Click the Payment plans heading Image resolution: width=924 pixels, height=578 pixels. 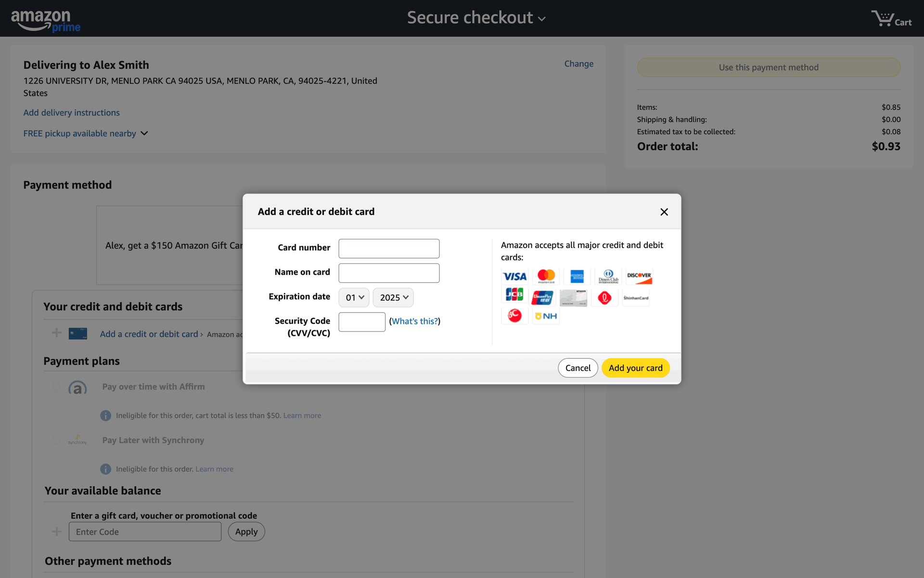(x=81, y=361)
